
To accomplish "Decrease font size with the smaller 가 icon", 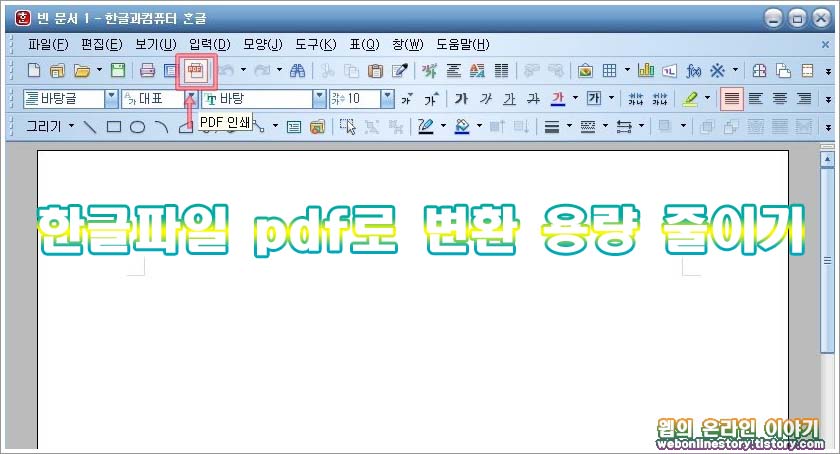I will coord(407,99).
